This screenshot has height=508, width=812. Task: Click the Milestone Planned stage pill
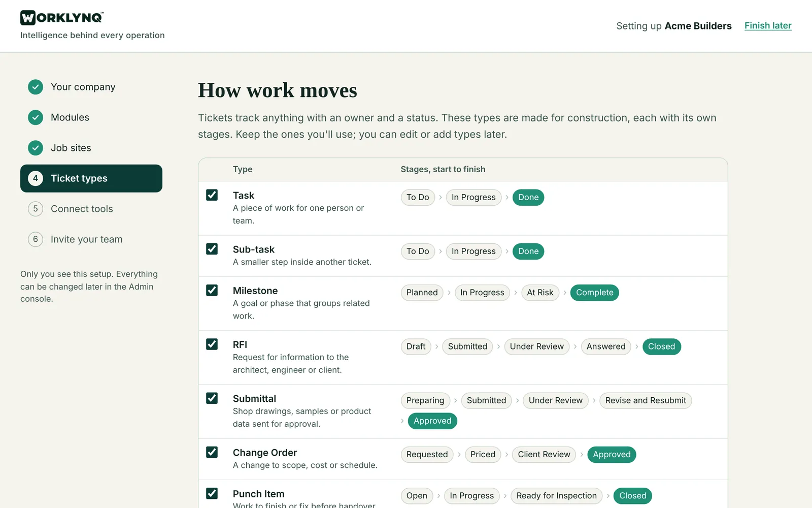coord(422,293)
